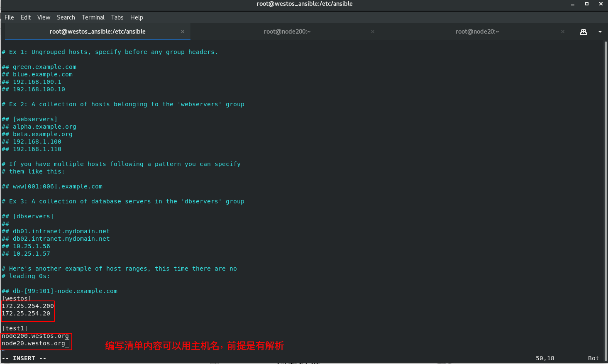Click the '# Ex 3' dbservers comment line
This screenshot has width=608, height=364.
pyautogui.click(x=123, y=201)
